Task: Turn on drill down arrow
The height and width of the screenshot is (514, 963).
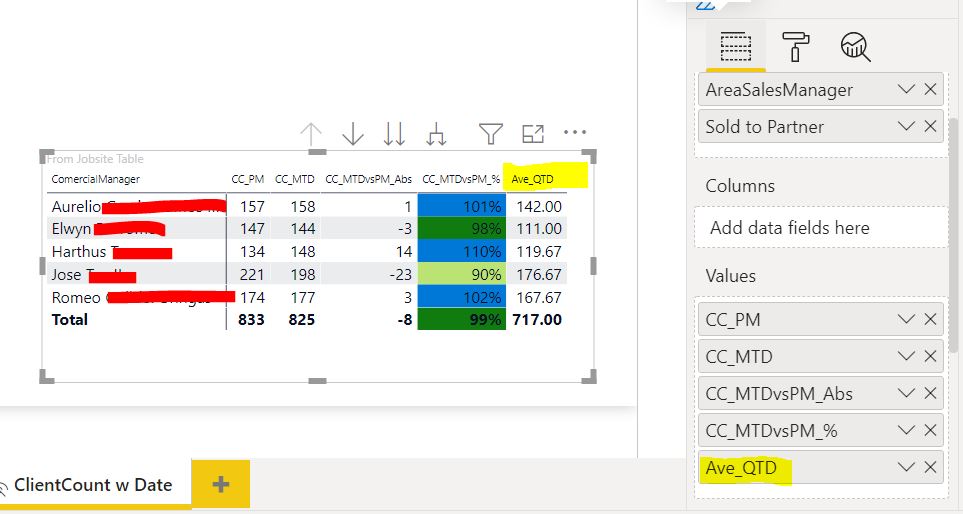Action: tap(353, 133)
